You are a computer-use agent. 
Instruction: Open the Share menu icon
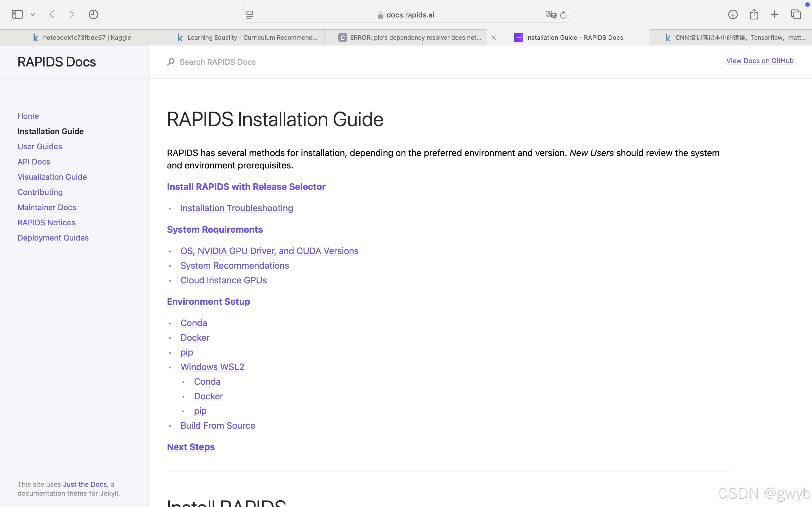(x=754, y=14)
